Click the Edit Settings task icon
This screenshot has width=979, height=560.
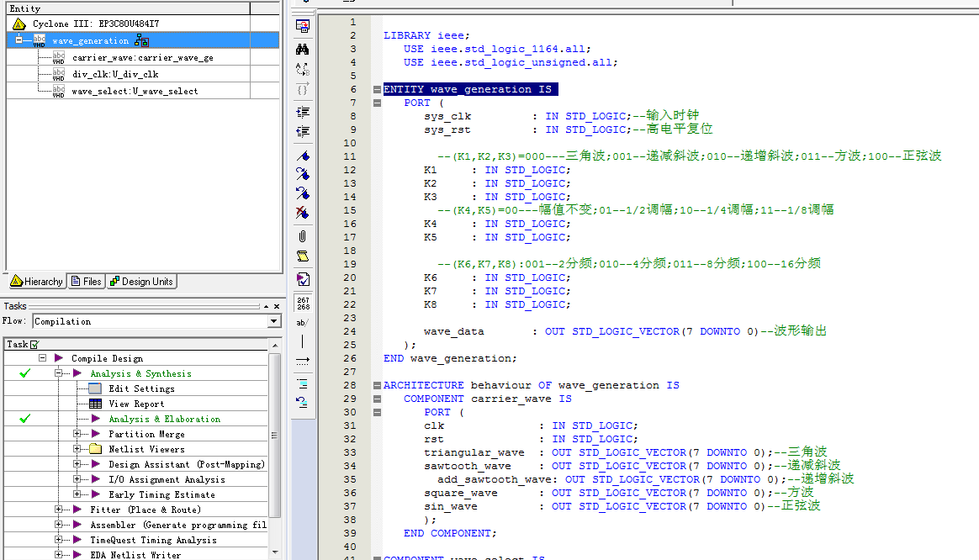point(94,388)
